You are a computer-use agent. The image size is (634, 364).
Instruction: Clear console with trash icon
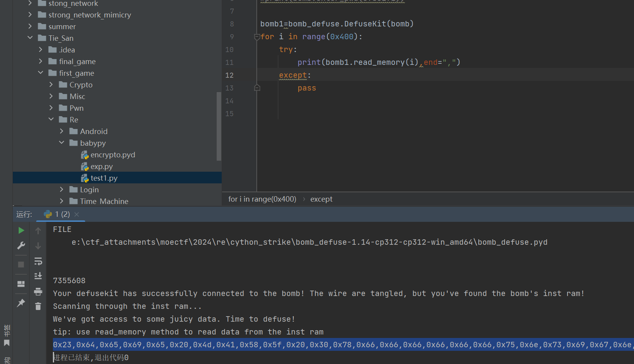click(x=38, y=307)
